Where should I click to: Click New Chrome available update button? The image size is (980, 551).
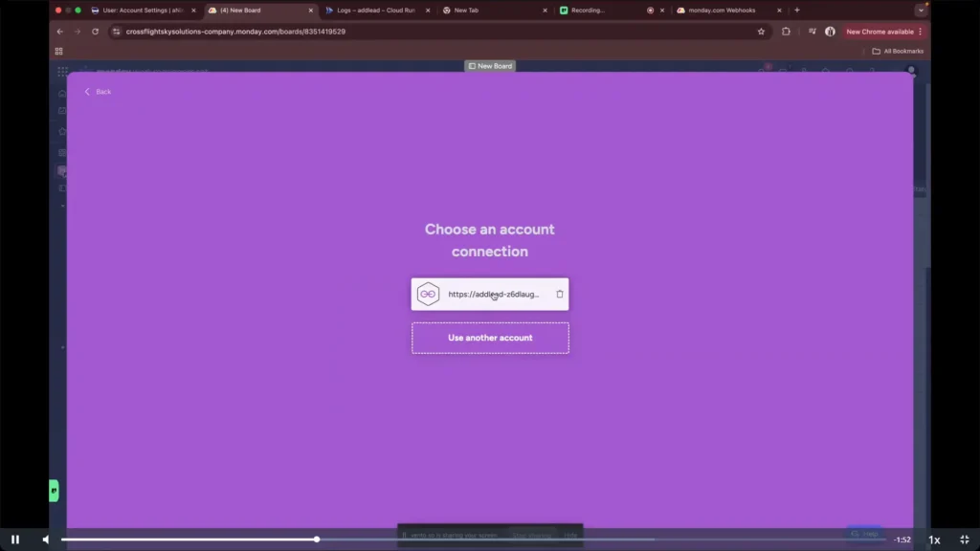pyautogui.click(x=883, y=32)
